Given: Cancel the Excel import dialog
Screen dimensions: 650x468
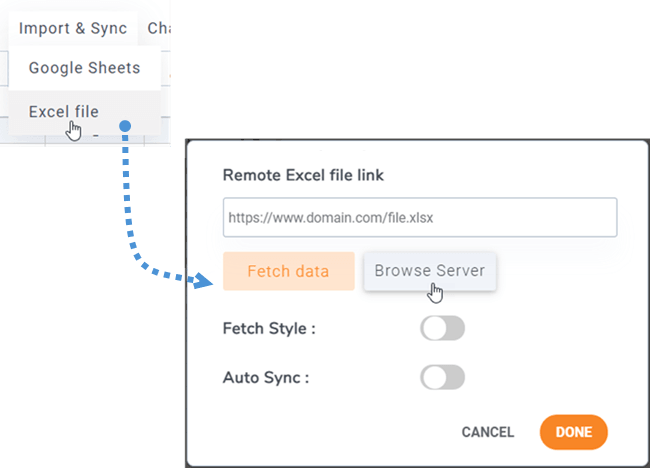Looking at the screenshot, I should click(488, 432).
